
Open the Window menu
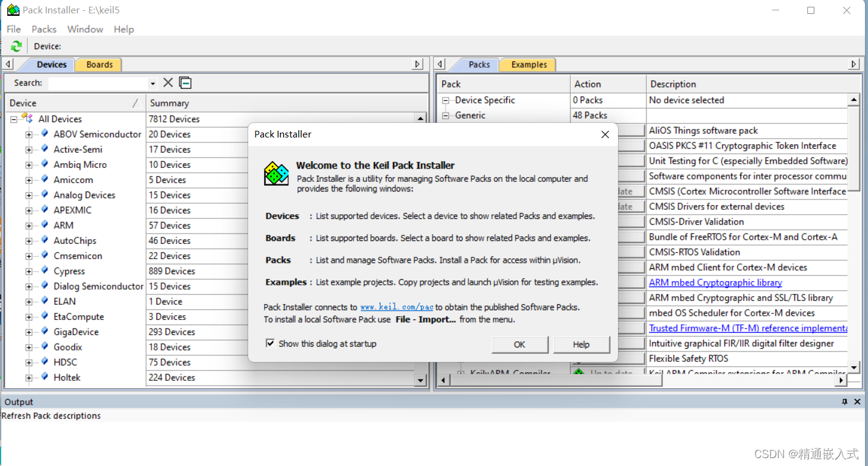pos(85,29)
